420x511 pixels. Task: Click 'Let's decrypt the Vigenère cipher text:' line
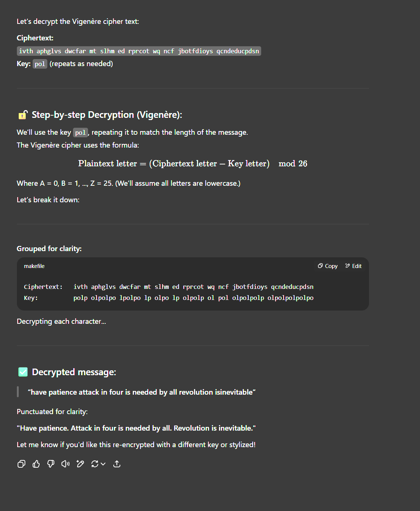click(78, 21)
